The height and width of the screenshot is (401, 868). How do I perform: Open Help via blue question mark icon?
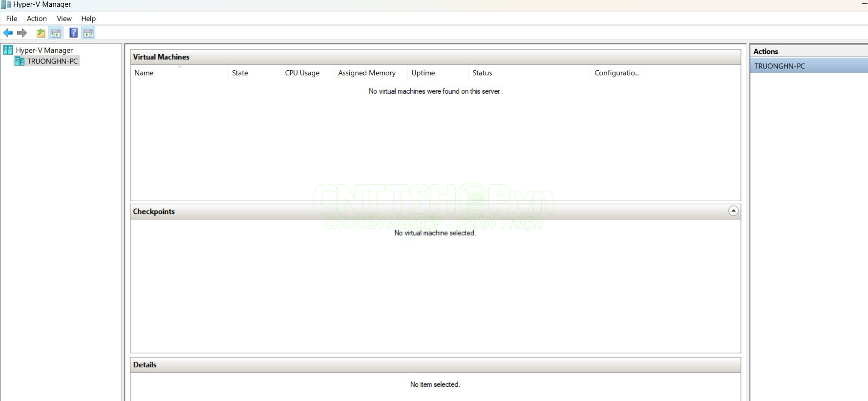[74, 33]
